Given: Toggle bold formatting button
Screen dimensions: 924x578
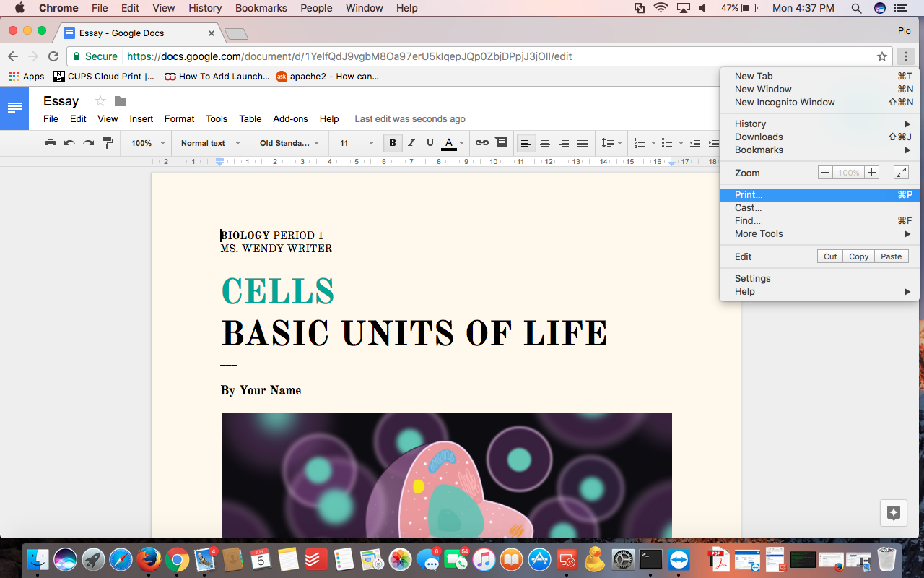Looking at the screenshot, I should pyautogui.click(x=393, y=143).
